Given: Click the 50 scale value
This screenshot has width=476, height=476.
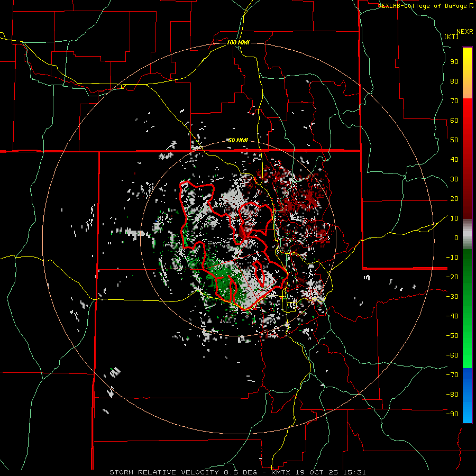Looking at the screenshot, I should pos(454,140).
